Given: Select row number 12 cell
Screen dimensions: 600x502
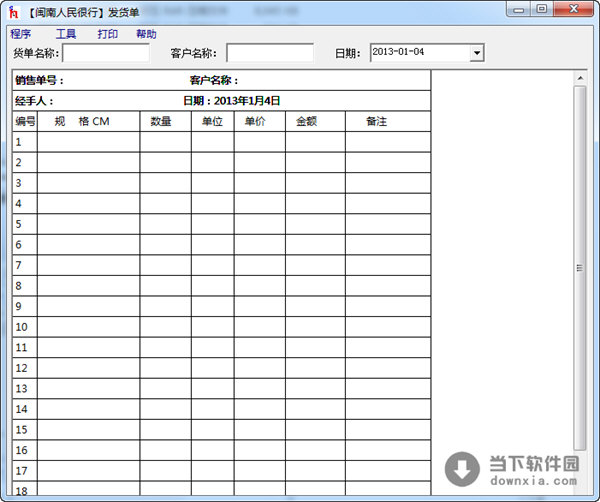Looking at the screenshot, I should 25,368.
